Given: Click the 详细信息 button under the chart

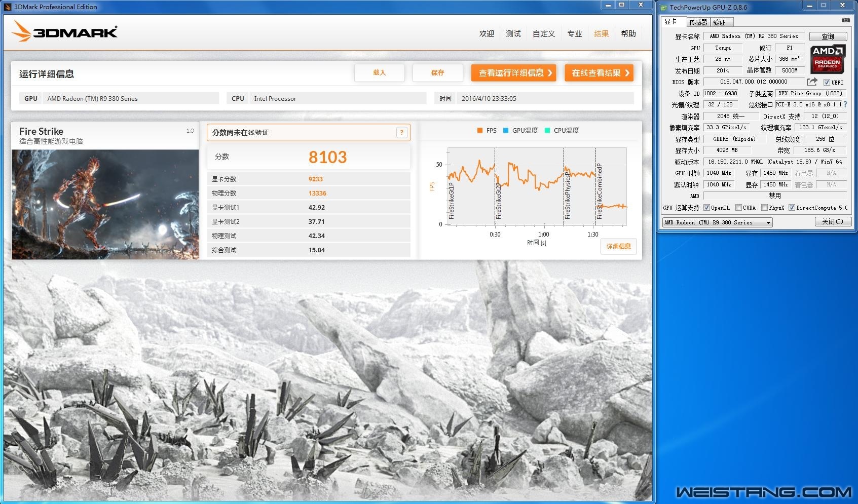Looking at the screenshot, I should pyautogui.click(x=619, y=246).
